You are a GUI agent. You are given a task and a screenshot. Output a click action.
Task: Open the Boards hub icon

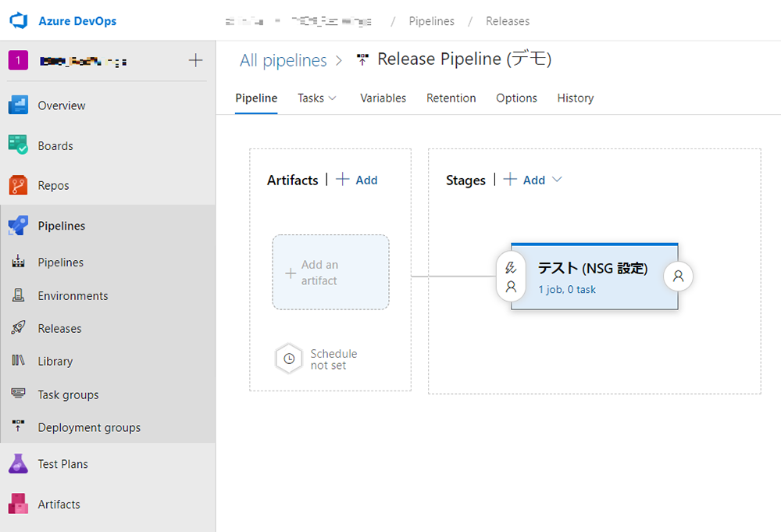click(x=19, y=145)
